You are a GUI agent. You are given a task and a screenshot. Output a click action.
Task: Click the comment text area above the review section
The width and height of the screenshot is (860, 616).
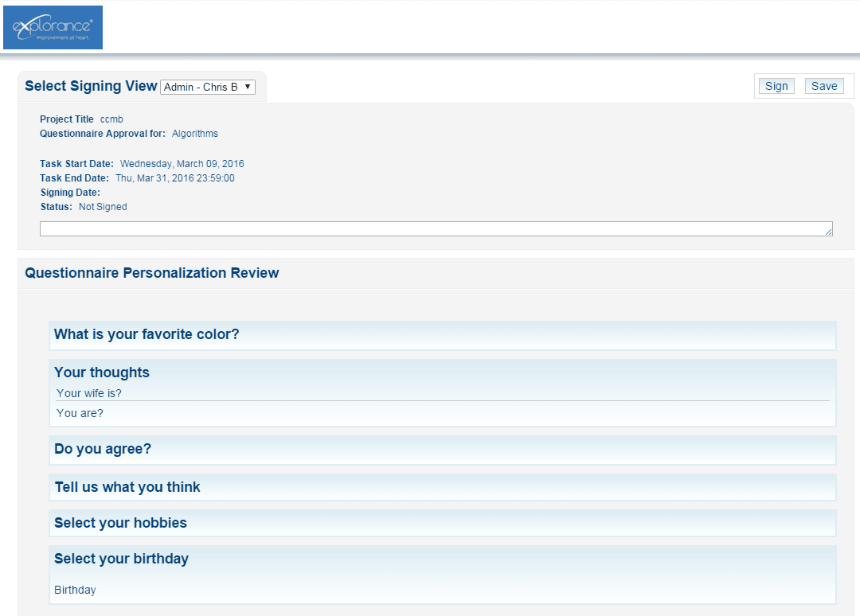[436, 228]
